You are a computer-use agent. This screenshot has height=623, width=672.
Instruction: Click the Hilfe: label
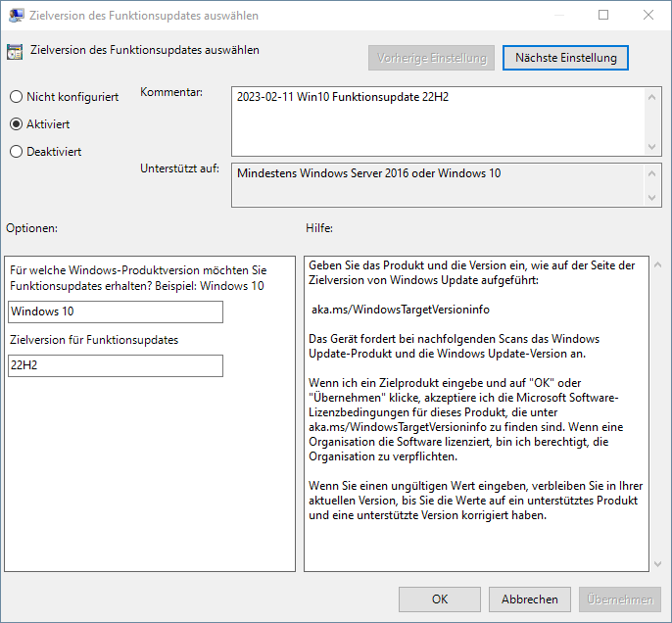(x=319, y=228)
